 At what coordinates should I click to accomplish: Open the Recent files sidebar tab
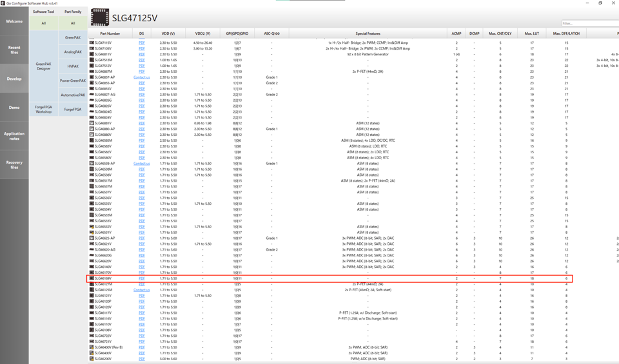point(14,50)
